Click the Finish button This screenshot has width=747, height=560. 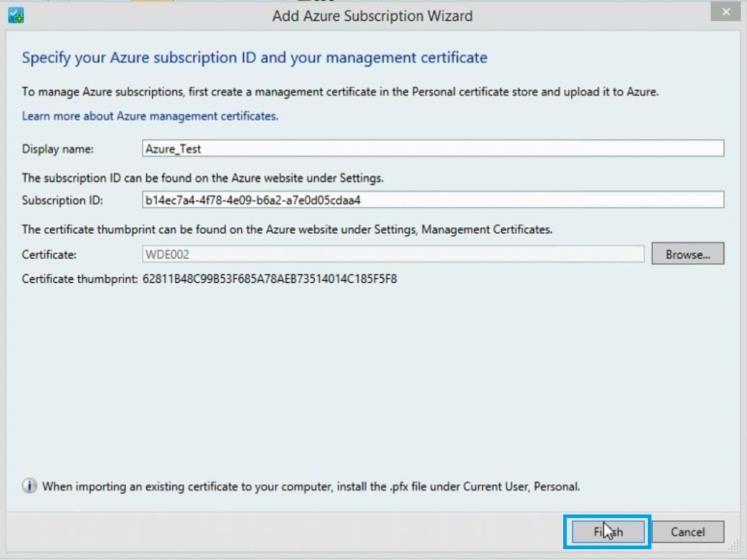point(608,532)
